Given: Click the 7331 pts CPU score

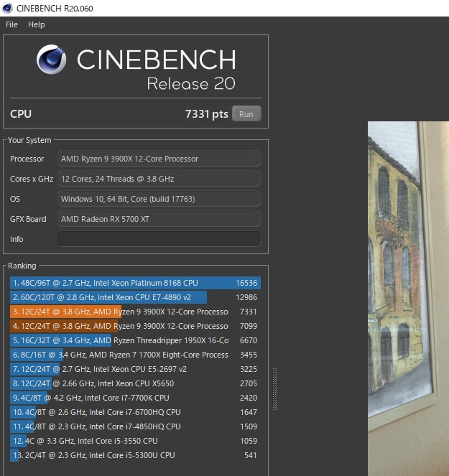Looking at the screenshot, I should pos(207,114).
